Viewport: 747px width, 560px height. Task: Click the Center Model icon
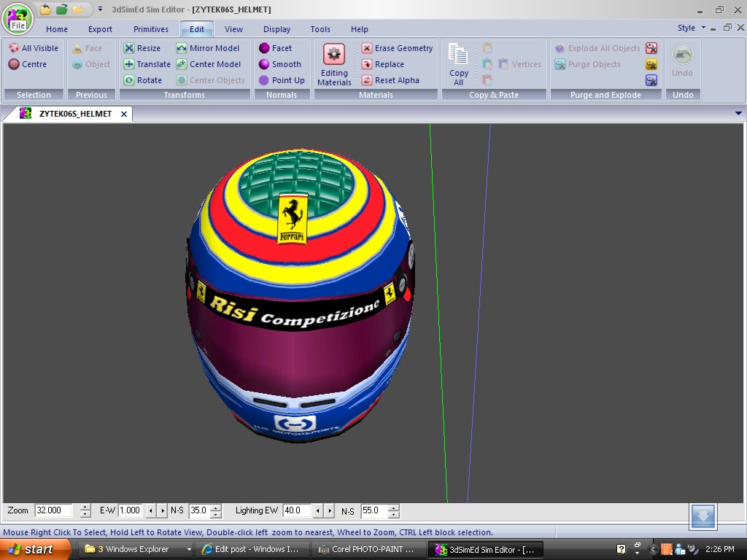[x=182, y=64]
